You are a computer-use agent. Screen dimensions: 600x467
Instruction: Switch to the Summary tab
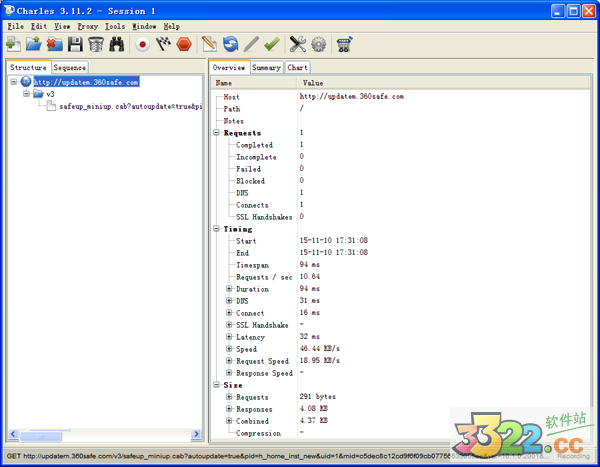266,68
